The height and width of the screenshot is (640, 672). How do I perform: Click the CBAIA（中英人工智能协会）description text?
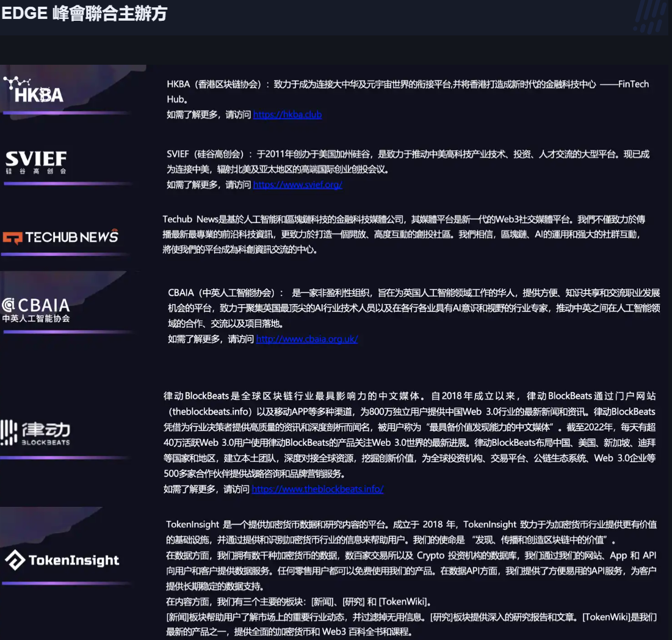point(414,308)
